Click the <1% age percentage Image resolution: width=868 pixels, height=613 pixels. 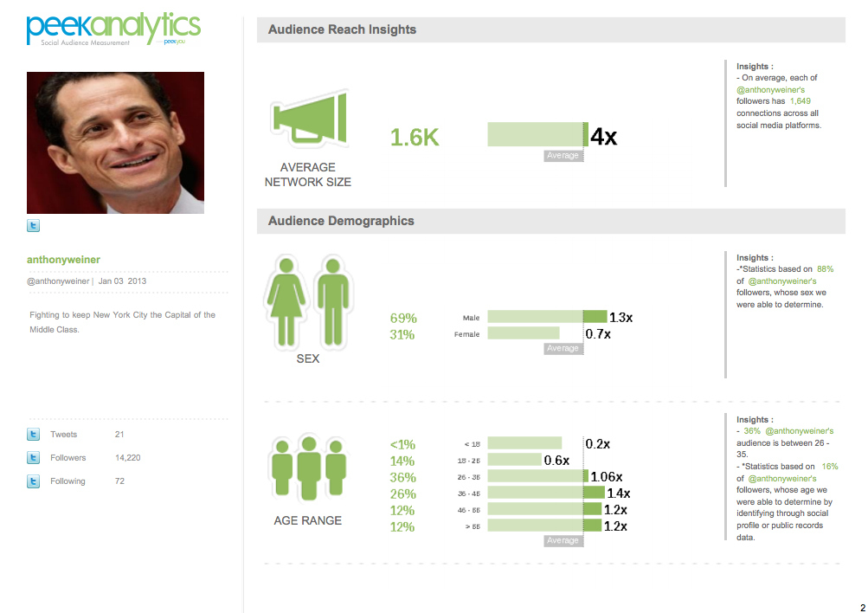pyautogui.click(x=402, y=445)
